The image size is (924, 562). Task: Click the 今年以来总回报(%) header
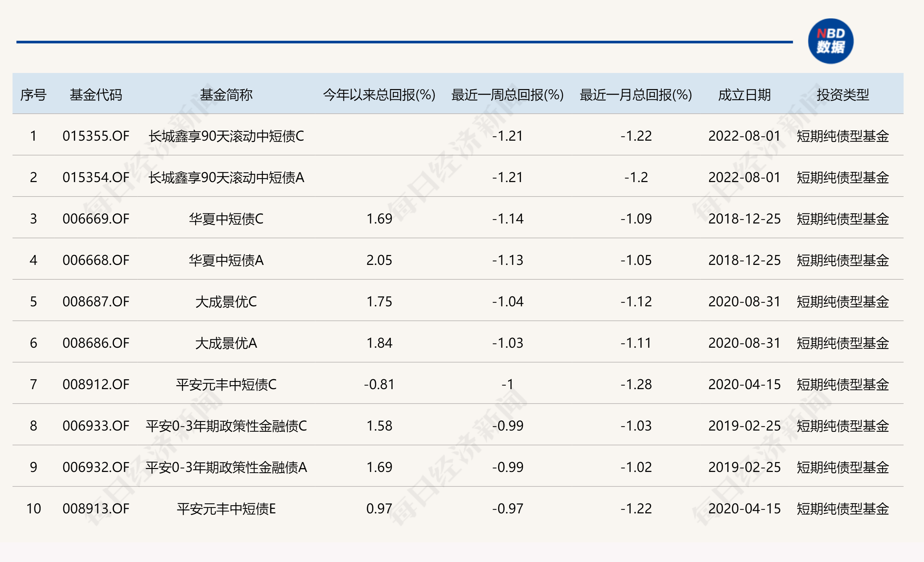tap(379, 95)
